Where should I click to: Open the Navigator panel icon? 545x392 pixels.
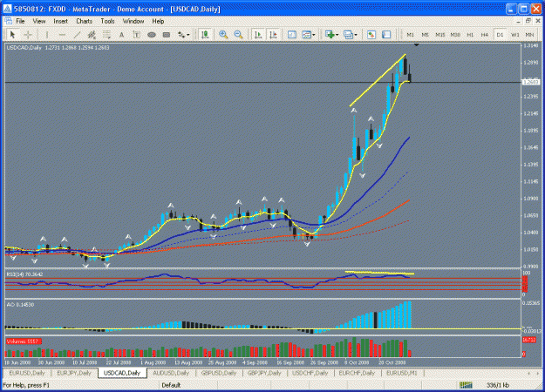(x=386, y=35)
